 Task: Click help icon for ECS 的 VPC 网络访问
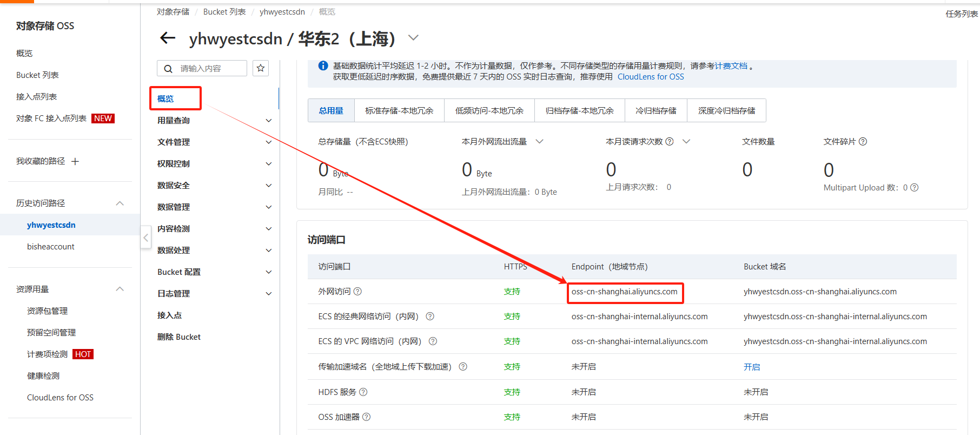coord(433,341)
